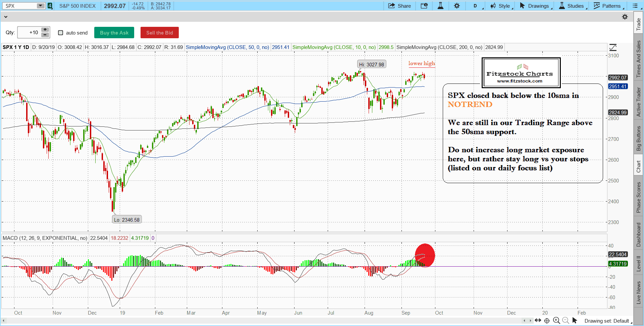Open the Active Trader side tab
644x326 pixels.
point(638,102)
